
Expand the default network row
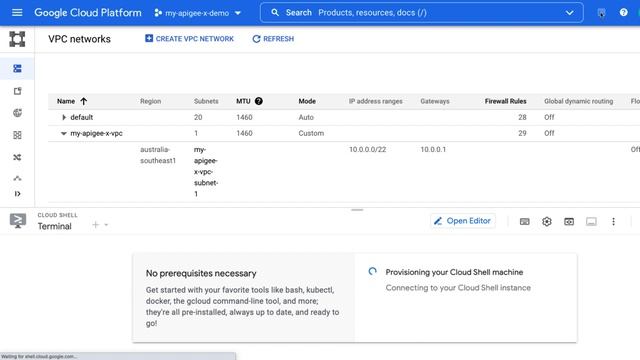point(64,118)
